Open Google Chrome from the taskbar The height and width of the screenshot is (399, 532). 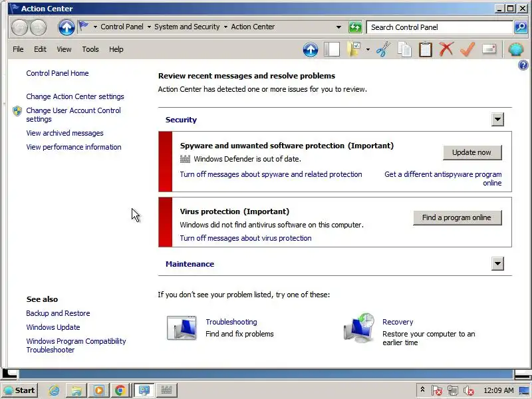pyautogui.click(x=120, y=390)
